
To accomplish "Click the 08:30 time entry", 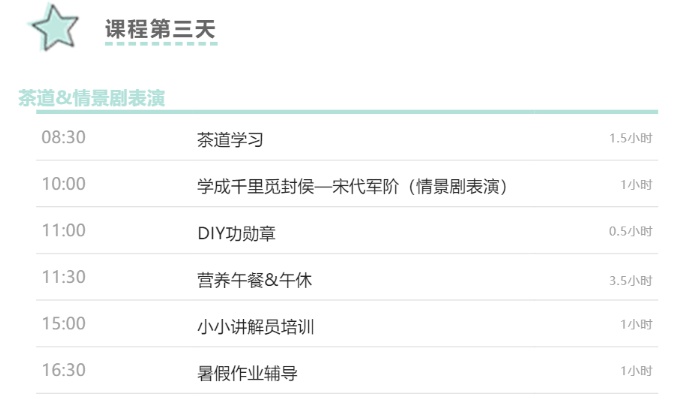I will coord(63,138).
